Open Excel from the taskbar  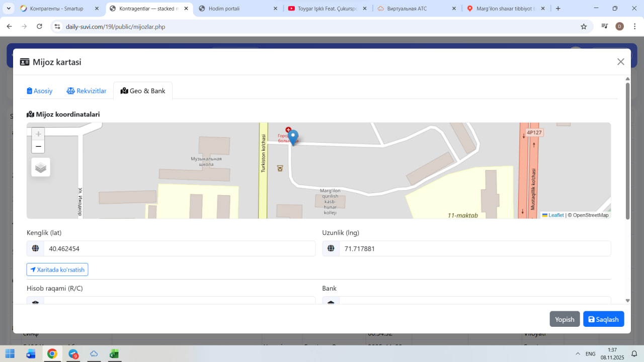pos(114,353)
